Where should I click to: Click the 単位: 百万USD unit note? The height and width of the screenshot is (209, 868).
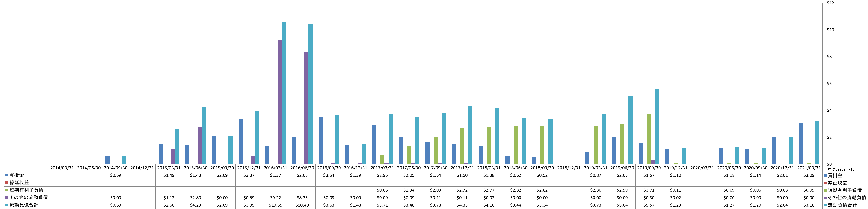point(841,169)
